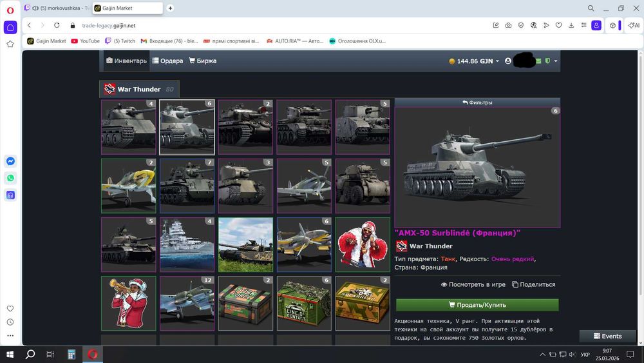Select the twin-engine plane thumbnail count 12
644x363 pixels.
(187, 304)
